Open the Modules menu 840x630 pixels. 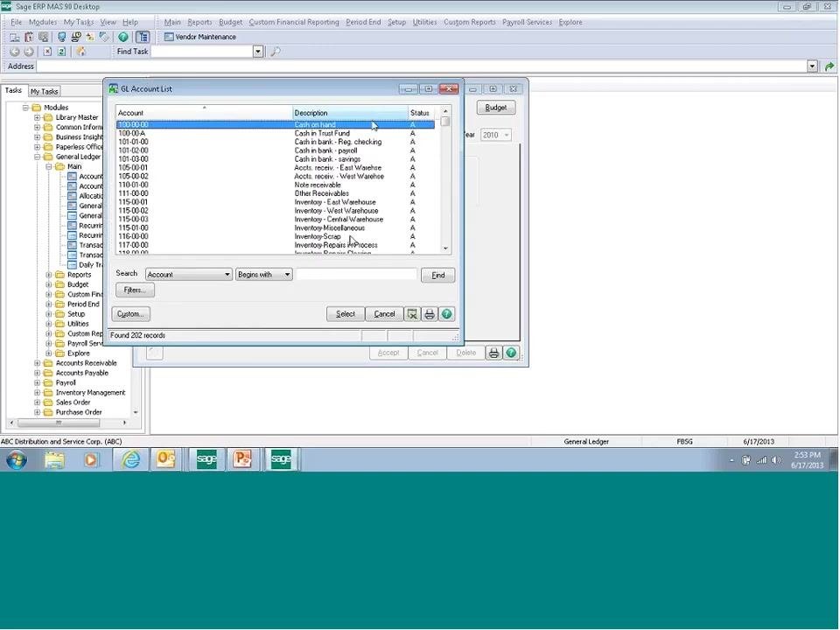pyautogui.click(x=43, y=22)
